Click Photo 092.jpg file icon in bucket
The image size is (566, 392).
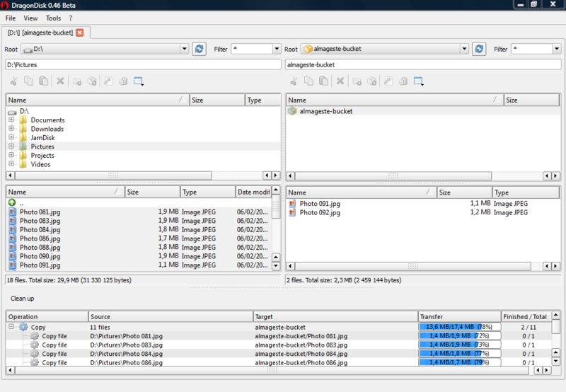coord(292,212)
